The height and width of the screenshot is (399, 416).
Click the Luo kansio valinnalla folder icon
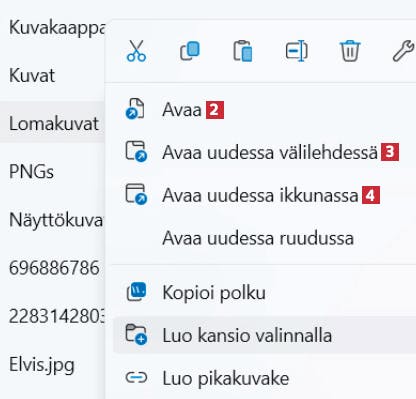[x=136, y=334]
